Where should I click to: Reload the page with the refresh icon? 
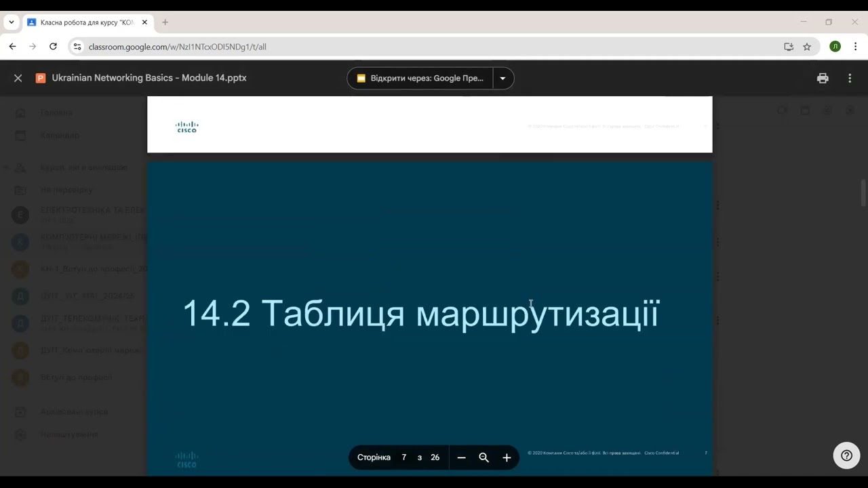pyautogui.click(x=53, y=47)
